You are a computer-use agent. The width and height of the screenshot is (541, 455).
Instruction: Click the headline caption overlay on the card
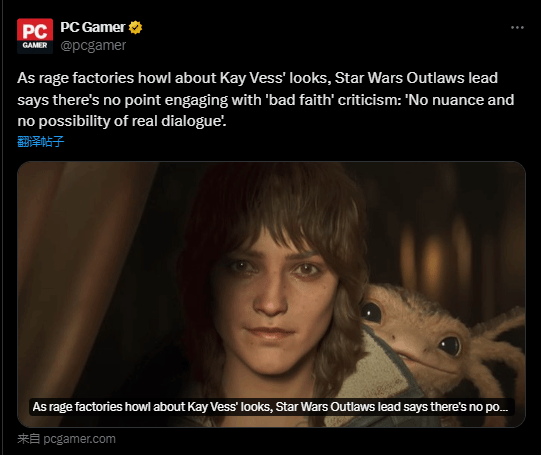(x=271, y=407)
